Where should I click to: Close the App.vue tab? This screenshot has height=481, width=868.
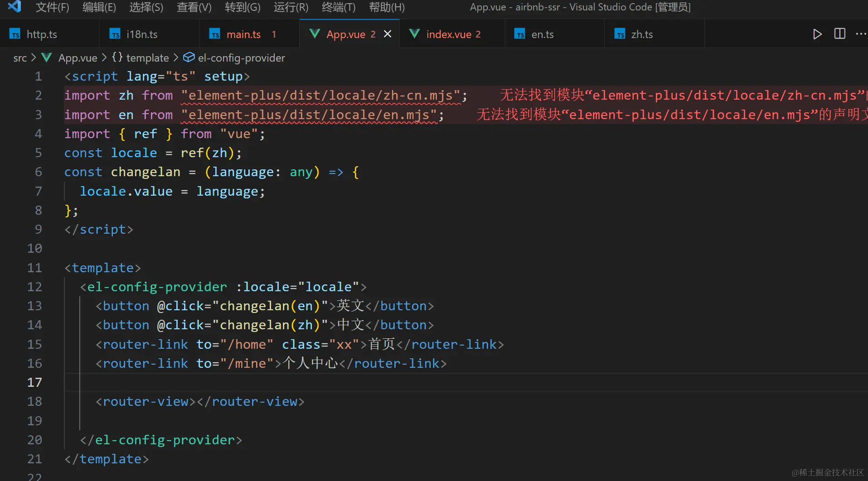(x=388, y=34)
